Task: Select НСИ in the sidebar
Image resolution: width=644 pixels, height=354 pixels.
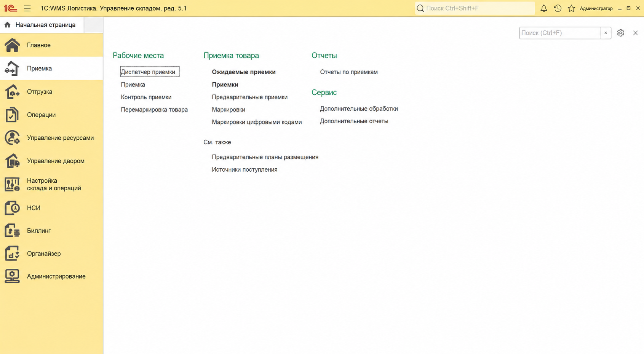Action: 51,208
